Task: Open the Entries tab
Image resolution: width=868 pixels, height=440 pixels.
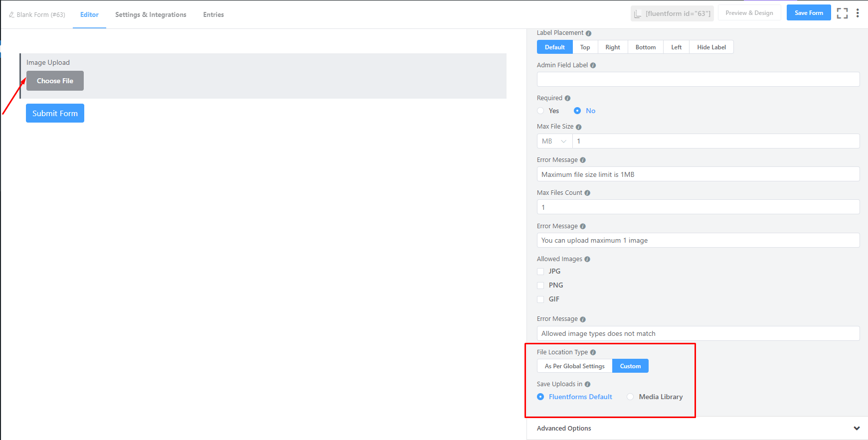Action: click(x=213, y=14)
